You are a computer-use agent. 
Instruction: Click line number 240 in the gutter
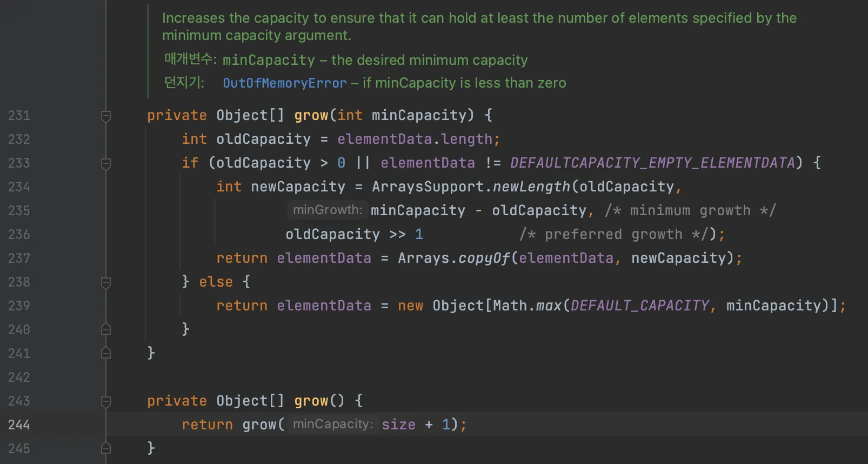19,329
